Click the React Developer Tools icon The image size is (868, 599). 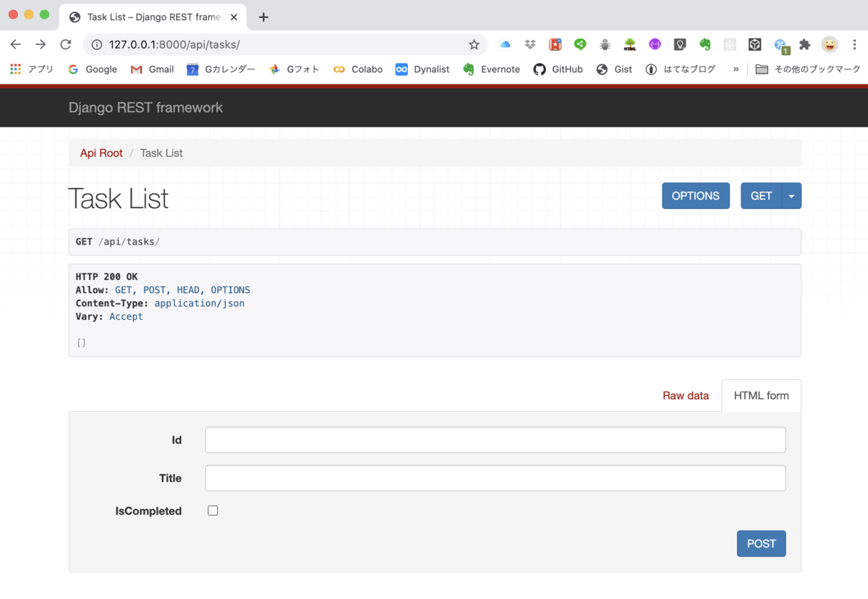click(730, 44)
